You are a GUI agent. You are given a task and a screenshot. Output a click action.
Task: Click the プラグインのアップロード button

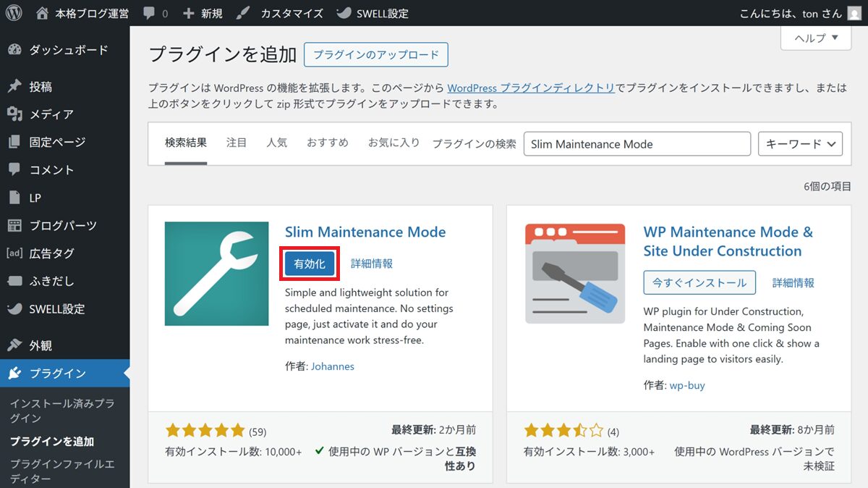pos(376,54)
